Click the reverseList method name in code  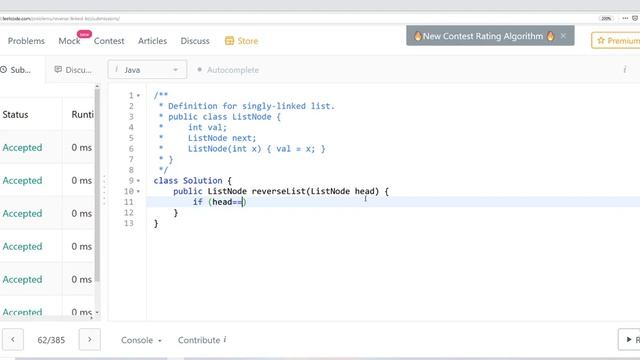click(x=279, y=191)
